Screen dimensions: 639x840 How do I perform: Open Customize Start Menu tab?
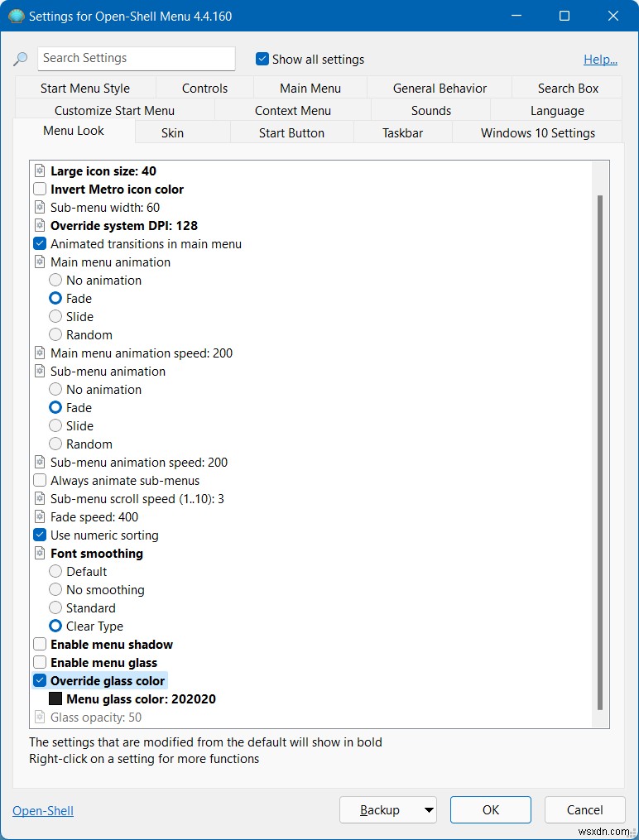pos(114,110)
